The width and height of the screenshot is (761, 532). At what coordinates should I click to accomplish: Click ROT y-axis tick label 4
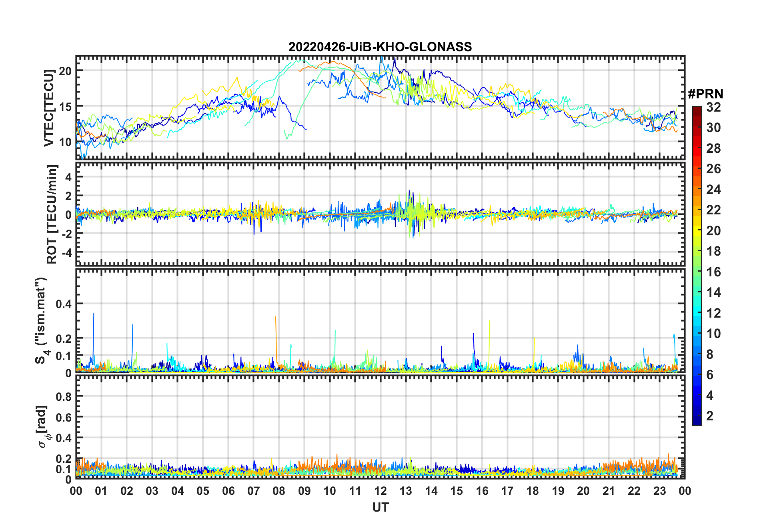[68, 177]
